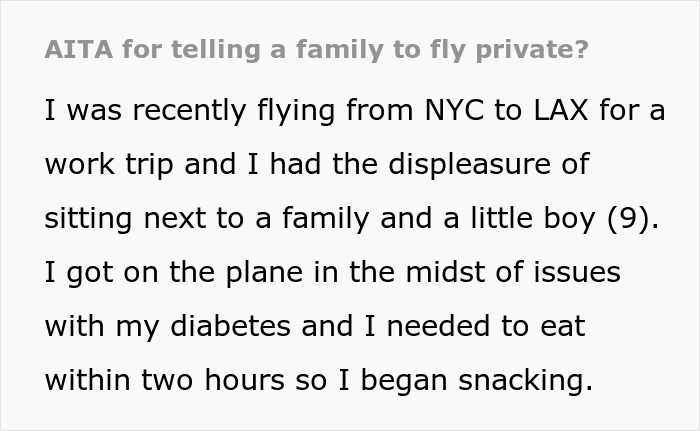Click the age "(9)" in parentheses
This screenshot has width=700, height=431.
coord(629,219)
